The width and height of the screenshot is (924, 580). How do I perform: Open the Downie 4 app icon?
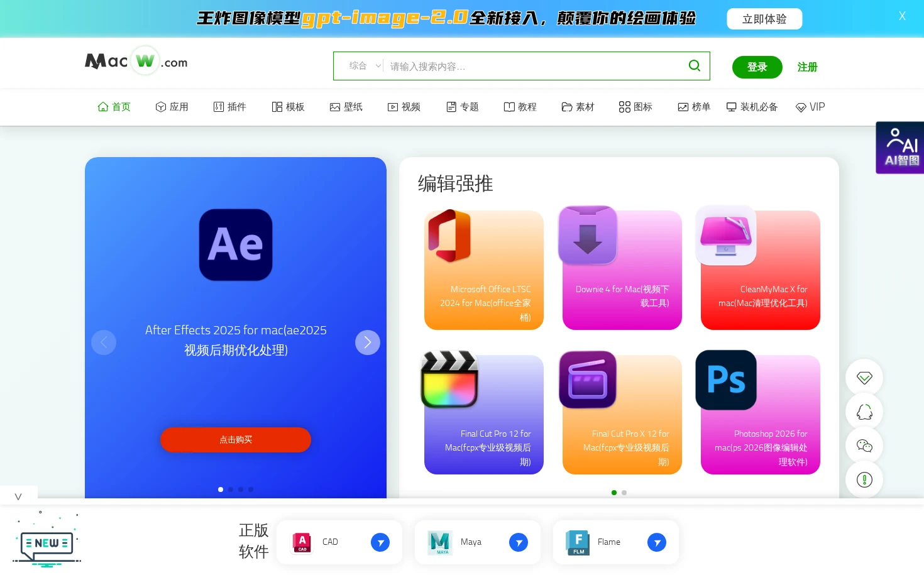(x=588, y=235)
